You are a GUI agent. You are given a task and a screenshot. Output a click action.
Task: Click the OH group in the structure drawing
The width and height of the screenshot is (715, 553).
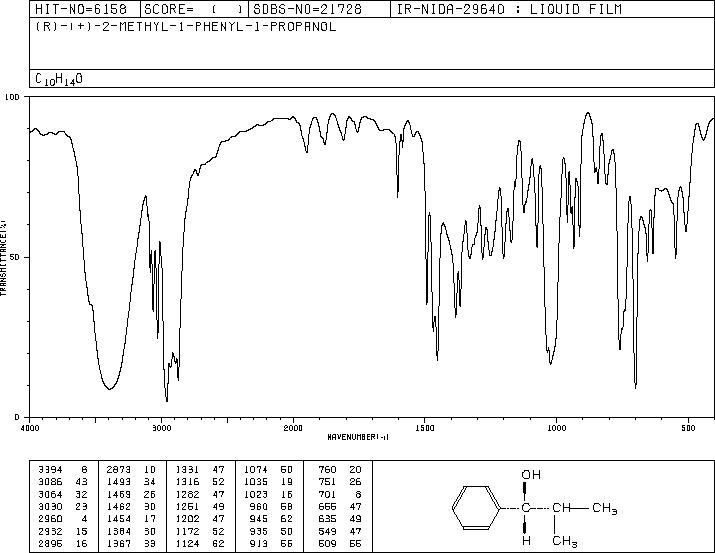pyautogui.click(x=531, y=475)
